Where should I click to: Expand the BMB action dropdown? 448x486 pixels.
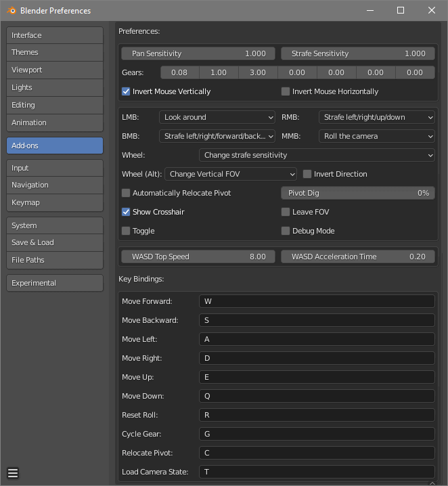pyautogui.click(x=217, y=136)
